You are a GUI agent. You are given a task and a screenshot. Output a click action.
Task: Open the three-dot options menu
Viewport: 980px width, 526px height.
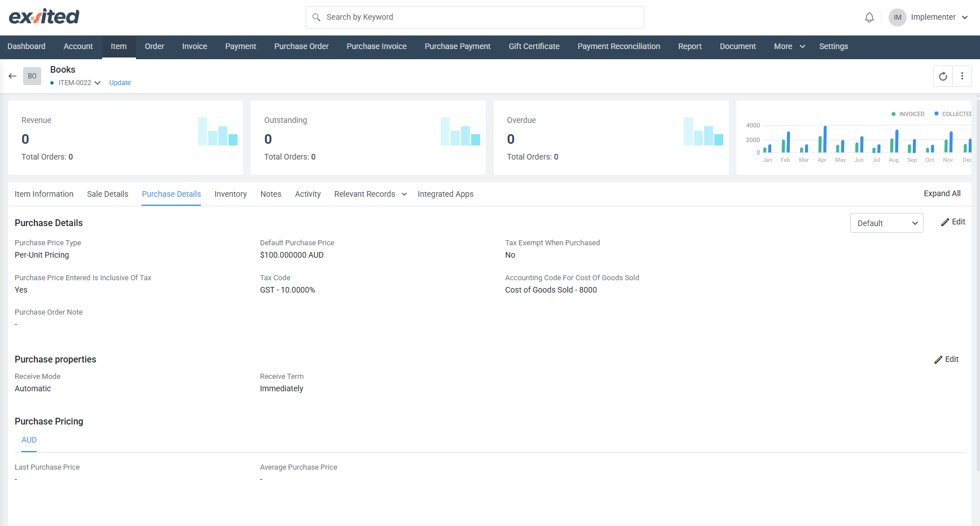pos(962,76)
